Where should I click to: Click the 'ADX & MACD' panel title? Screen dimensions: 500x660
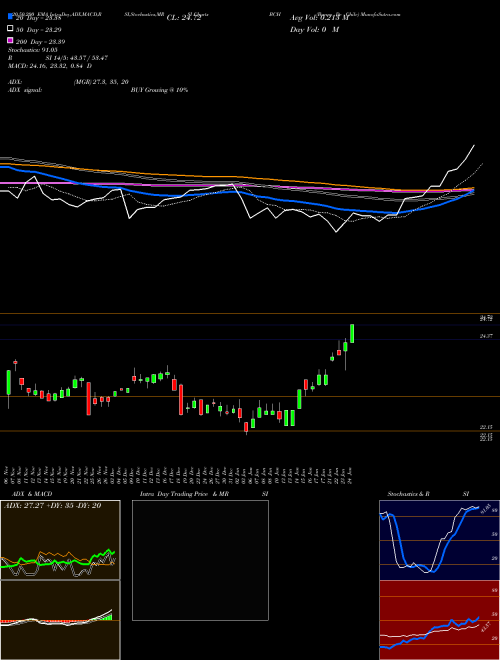pyautogui.click(x=32, y=494)
